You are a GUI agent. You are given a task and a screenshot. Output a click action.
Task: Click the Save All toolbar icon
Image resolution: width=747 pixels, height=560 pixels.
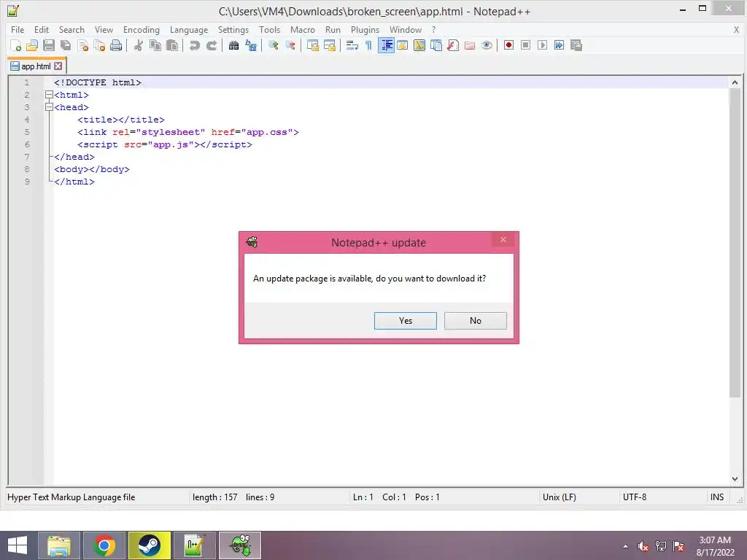pyautogui.click(x=65, y=45)
